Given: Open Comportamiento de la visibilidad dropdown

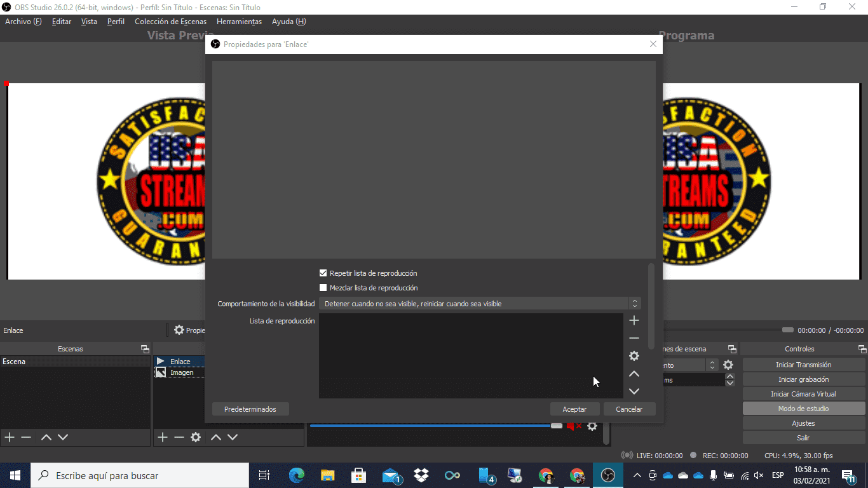Looking at the screenshot, I should click(480, 304).
